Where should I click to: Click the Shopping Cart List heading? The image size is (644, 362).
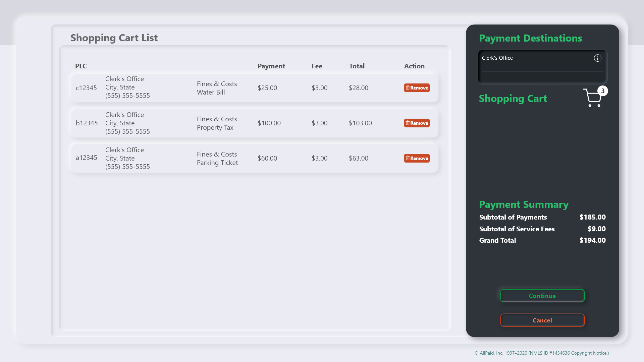coord(114,38)
